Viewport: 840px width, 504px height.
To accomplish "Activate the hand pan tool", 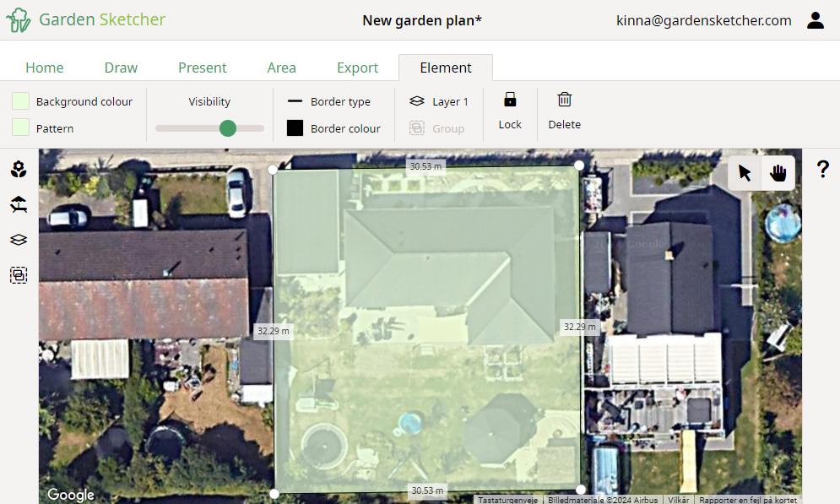I will (x=778, y=172).
